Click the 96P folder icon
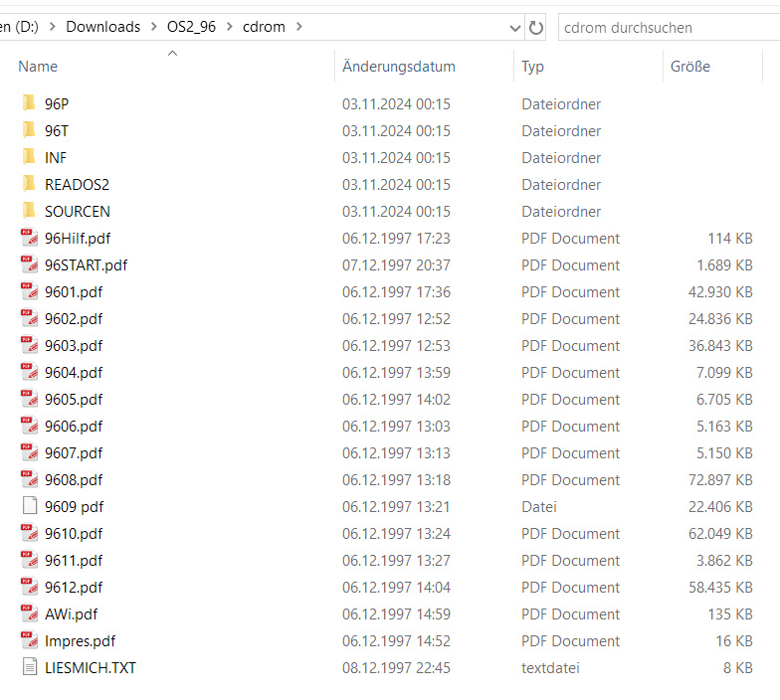The image size is (780, 700). pyautogui.click(x=29, y=103)
